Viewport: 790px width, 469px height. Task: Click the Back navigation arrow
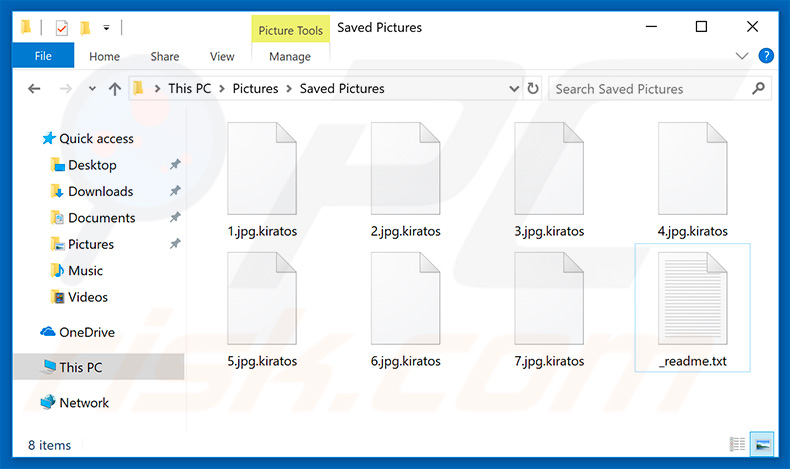tap(34, 89)
